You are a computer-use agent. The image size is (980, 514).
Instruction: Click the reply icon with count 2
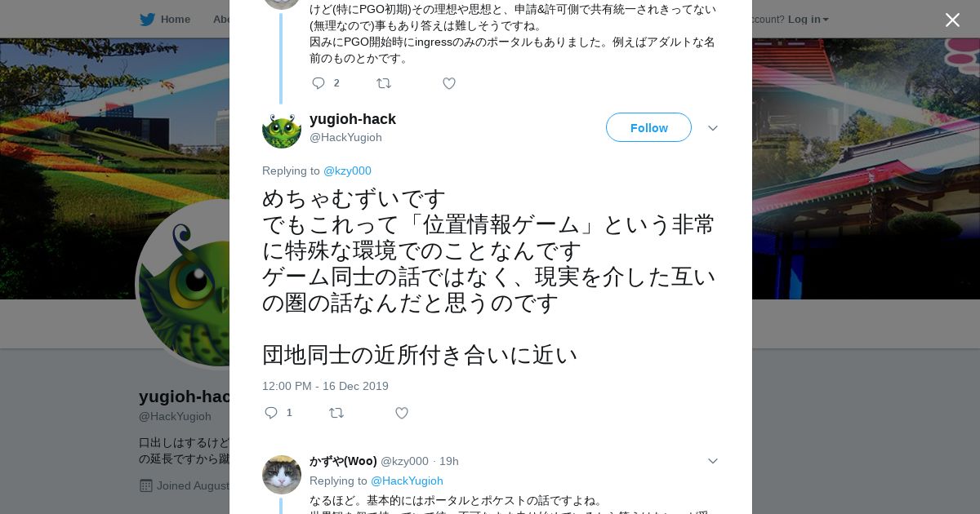[x=318, y=83]
